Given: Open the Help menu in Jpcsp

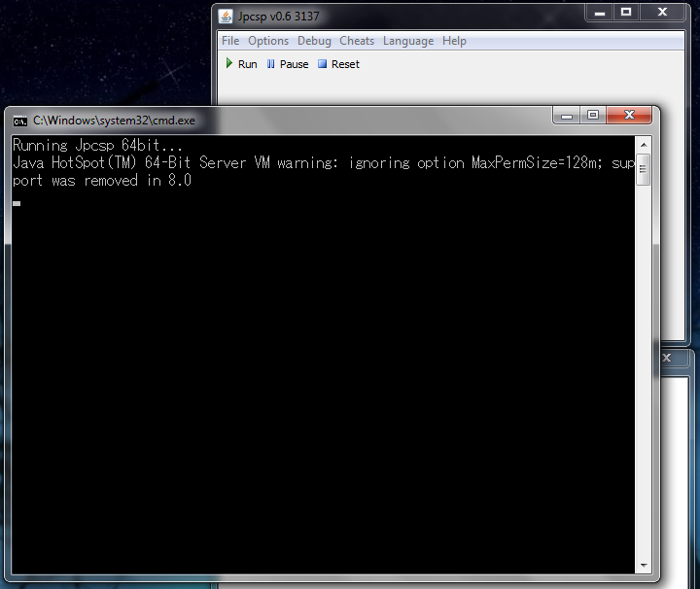Looking at the screenshot, I should (454, 41).
